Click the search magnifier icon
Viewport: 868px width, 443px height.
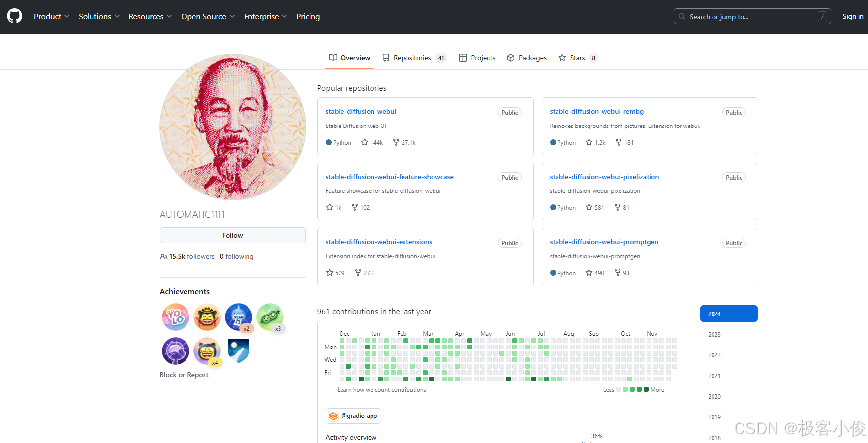tap(682, 16)
